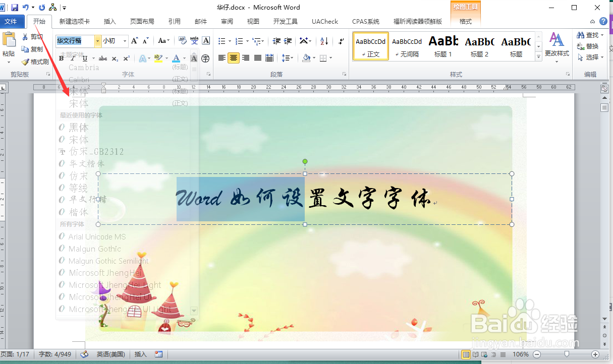
Task: Enable center alignment
Action: click(233, 57)
